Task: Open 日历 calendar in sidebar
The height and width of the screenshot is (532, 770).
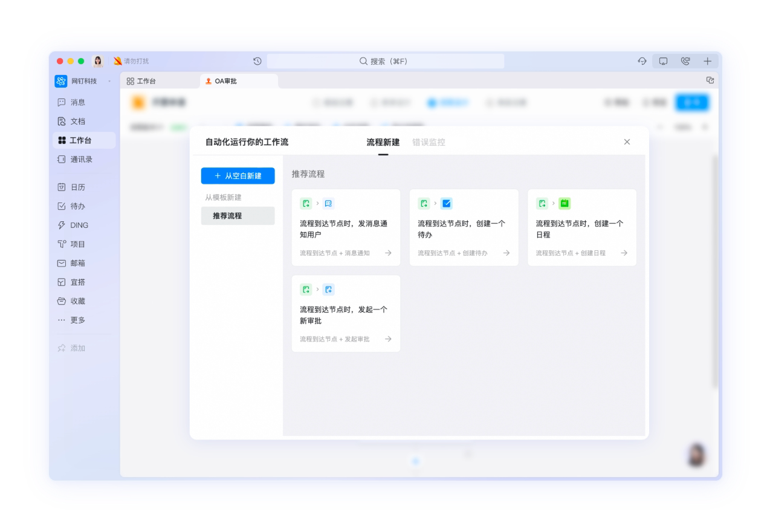Action: [77, 187]
